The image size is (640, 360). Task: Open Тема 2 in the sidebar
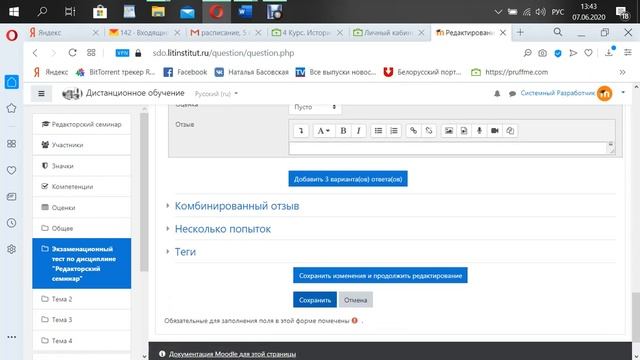82,299
